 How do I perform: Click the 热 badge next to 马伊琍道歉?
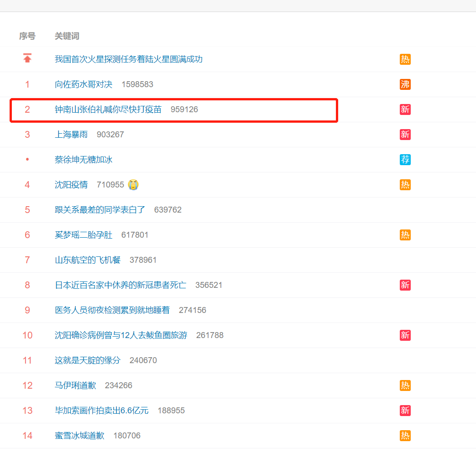(x=405, y=385)
